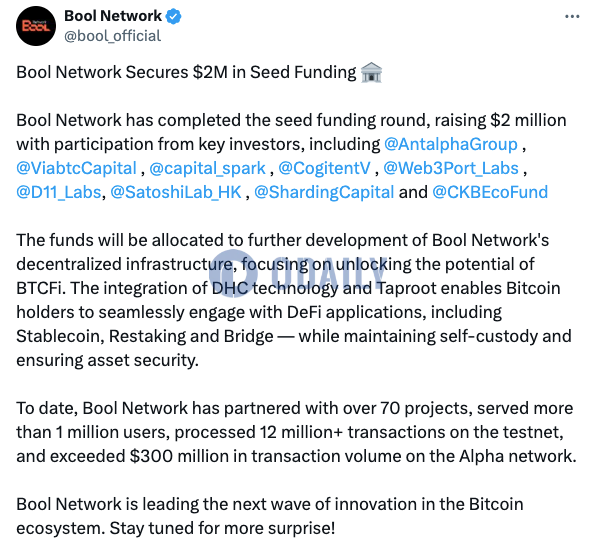Follow the @capital_spark mention

208,168
